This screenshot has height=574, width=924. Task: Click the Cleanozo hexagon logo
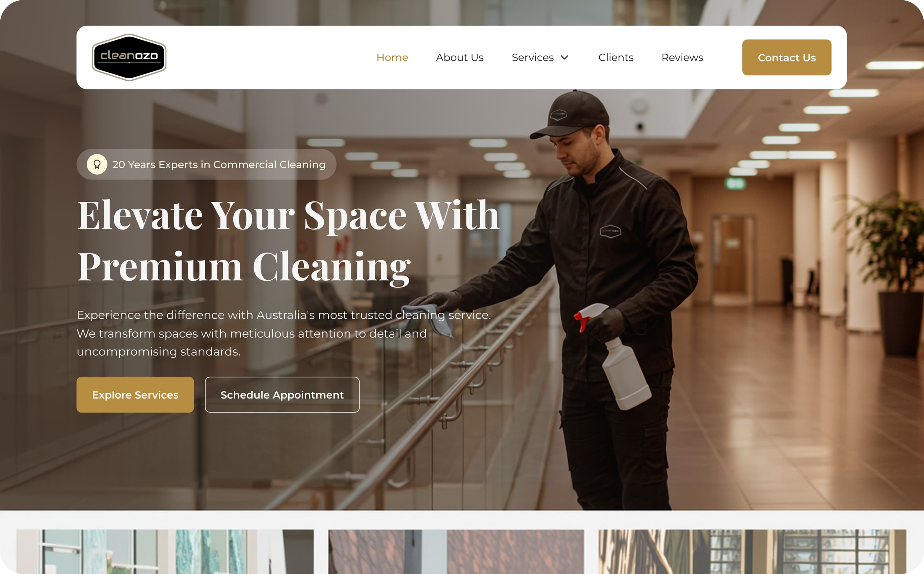coord(129,57)
